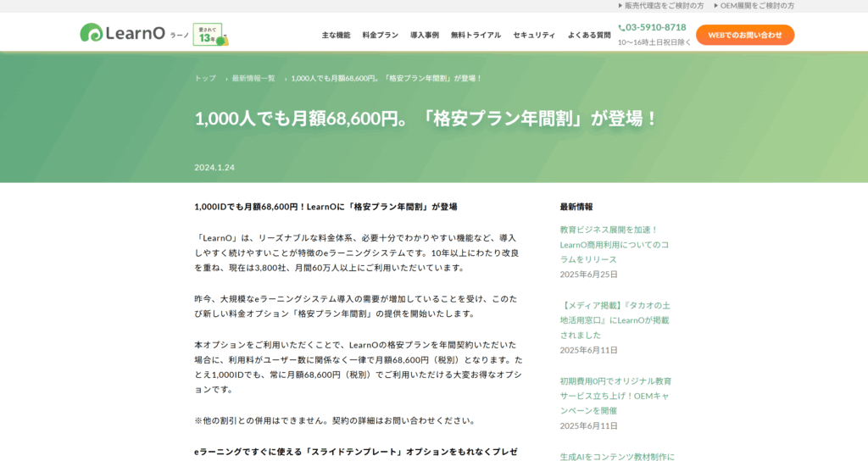
Task: Click the LearnO logo
Action: pos(122,33)
